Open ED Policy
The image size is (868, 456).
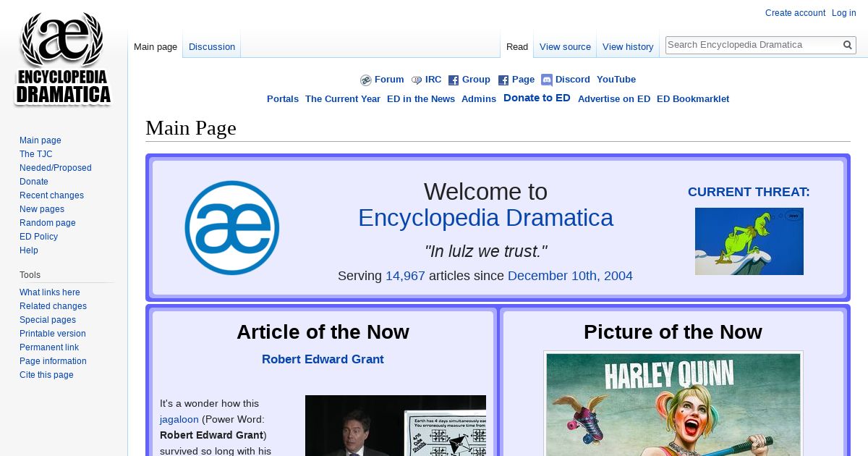[38, 237]
